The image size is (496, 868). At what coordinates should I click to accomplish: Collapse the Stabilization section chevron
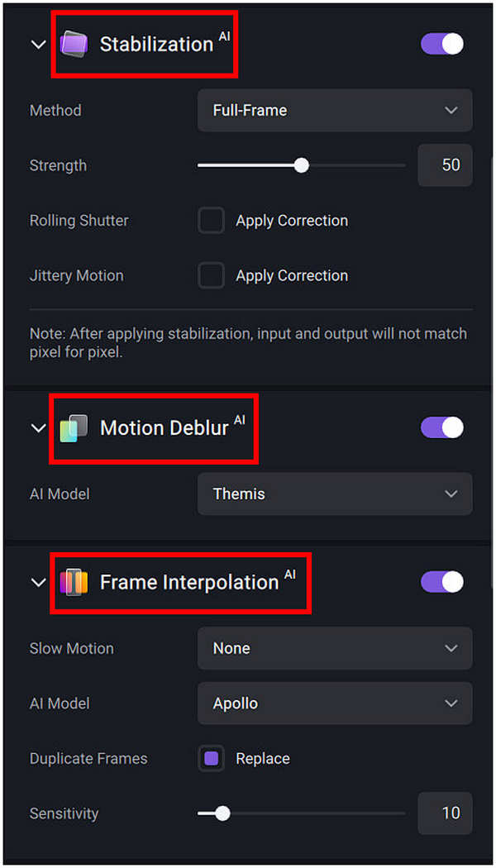coord(38,44)
